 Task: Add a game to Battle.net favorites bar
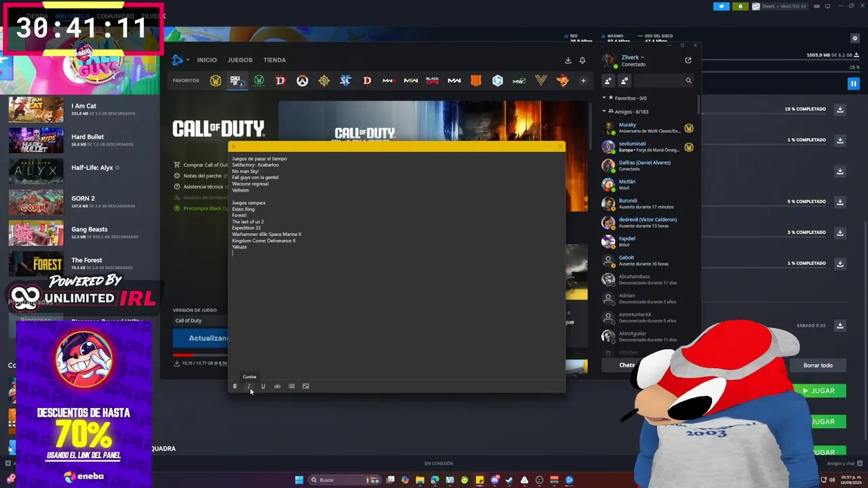tap(583, 81)
